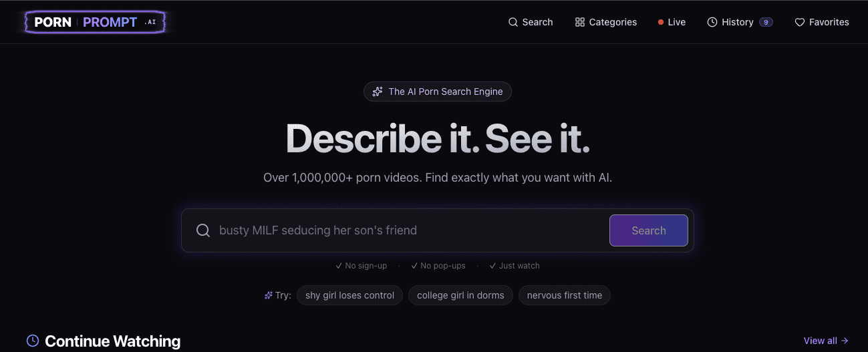Click the grid icon beside Categories
Viewport: 868px width, 352px height.
click(x=579, y=22)
